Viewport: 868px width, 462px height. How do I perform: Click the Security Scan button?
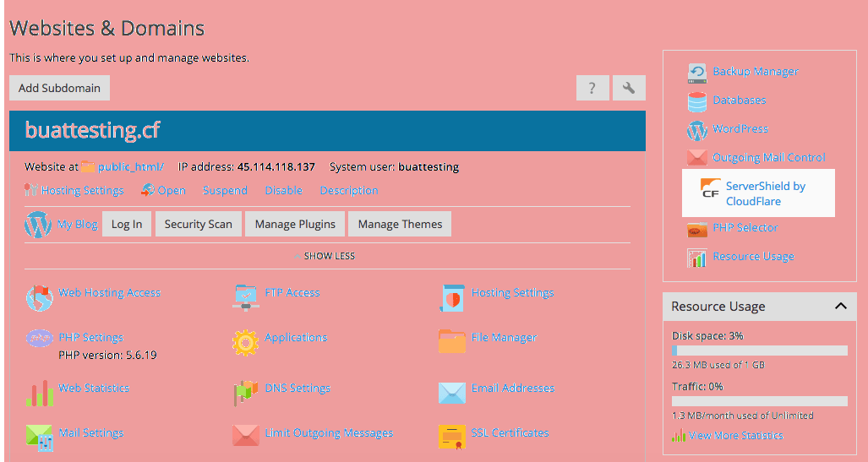(198, 224)
